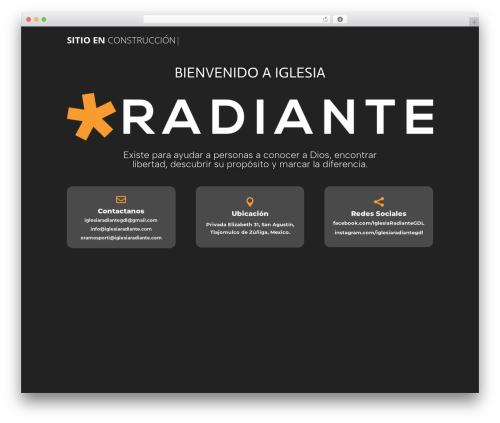Click the Contactanos heading

coord(121,211)
